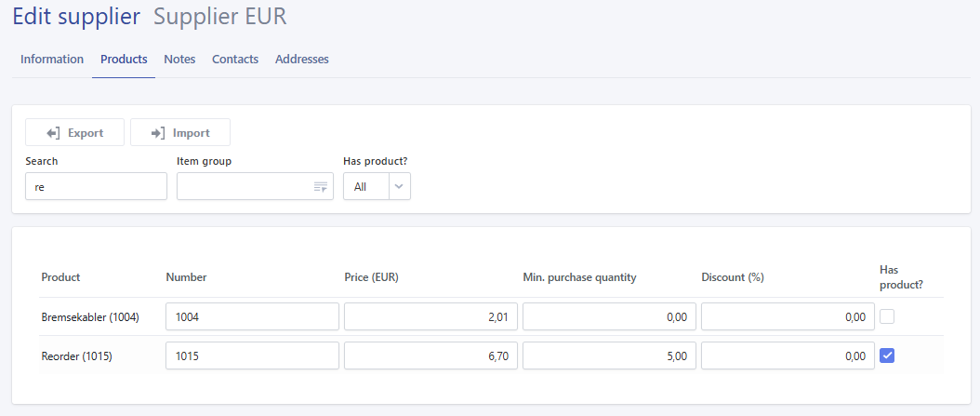Switch to the Information tab
The width and height of the screenshot is (980, 416).
[x=52, y=60]
